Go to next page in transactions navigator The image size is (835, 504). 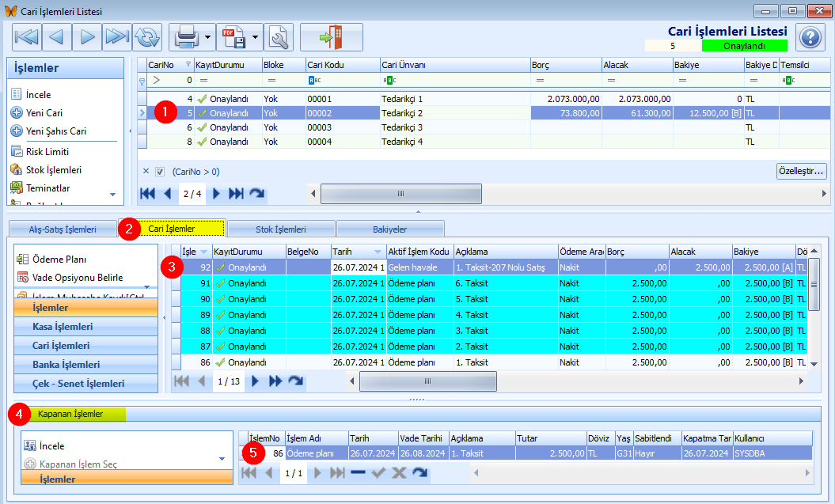tap(255, 381)
